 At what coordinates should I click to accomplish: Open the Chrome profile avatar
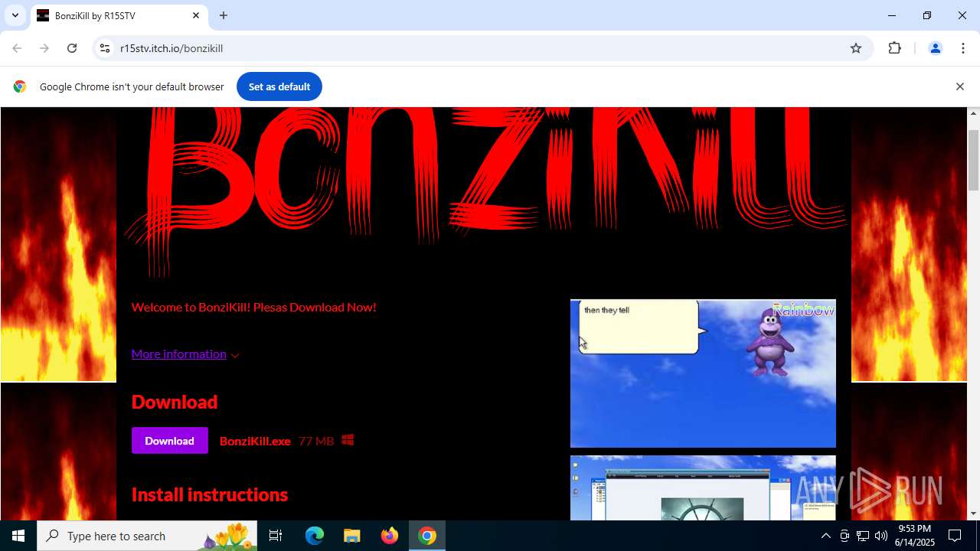[x=935, y=48]
